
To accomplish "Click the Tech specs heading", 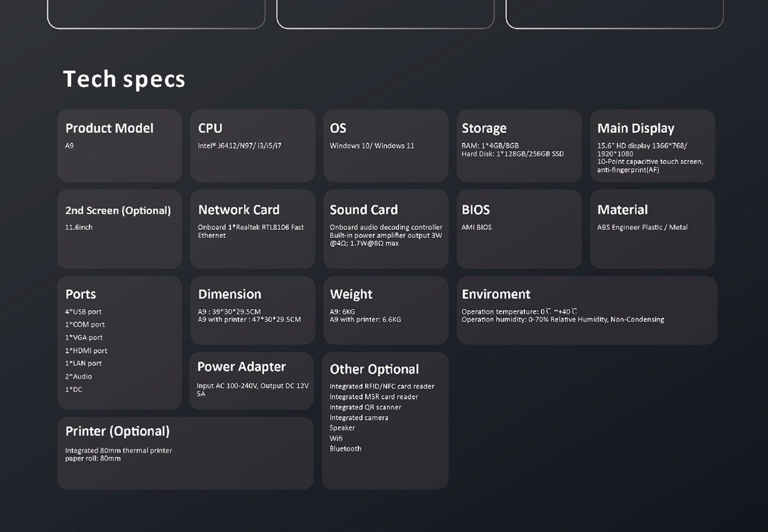I will 124,79.
